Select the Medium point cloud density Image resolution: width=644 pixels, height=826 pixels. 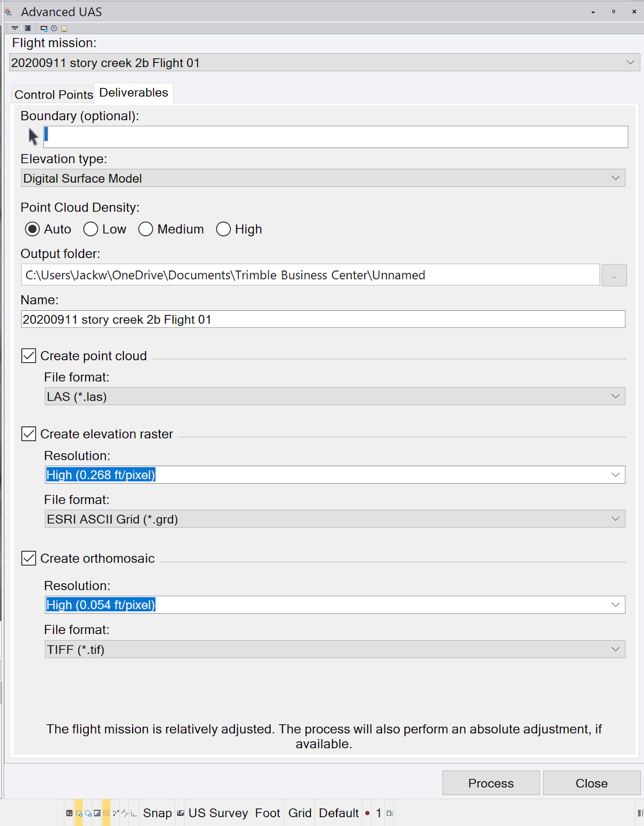[x=171, y=229]
